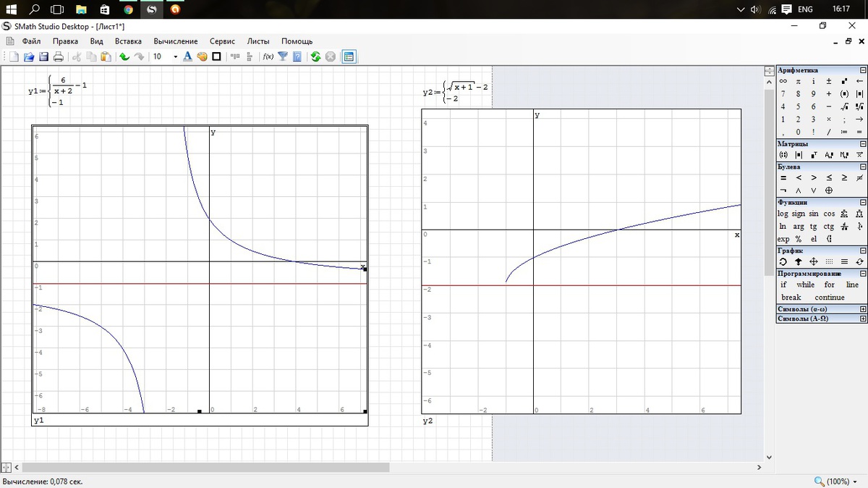Screen dimensions: 868x488
Task: Open the Правка menu
Action: point(66,41)
